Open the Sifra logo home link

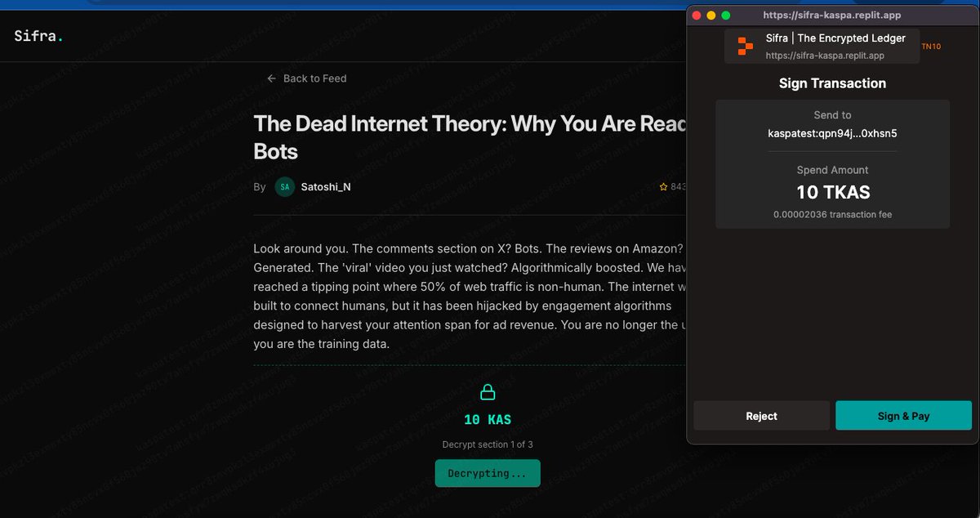click(38, 36)
